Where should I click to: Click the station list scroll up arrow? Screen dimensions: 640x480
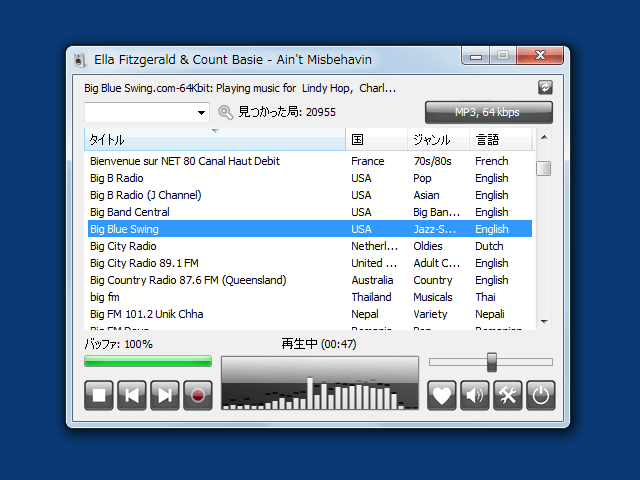tap(544, 138)
